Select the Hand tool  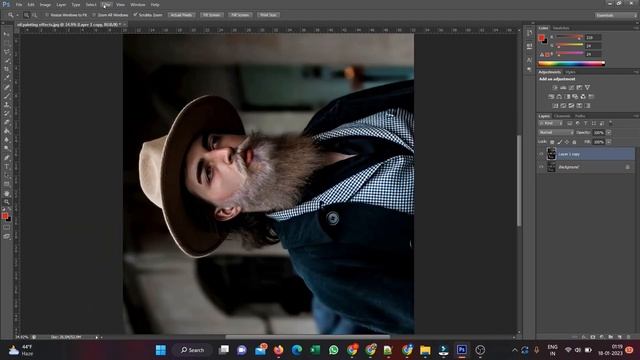click(7, 193)
